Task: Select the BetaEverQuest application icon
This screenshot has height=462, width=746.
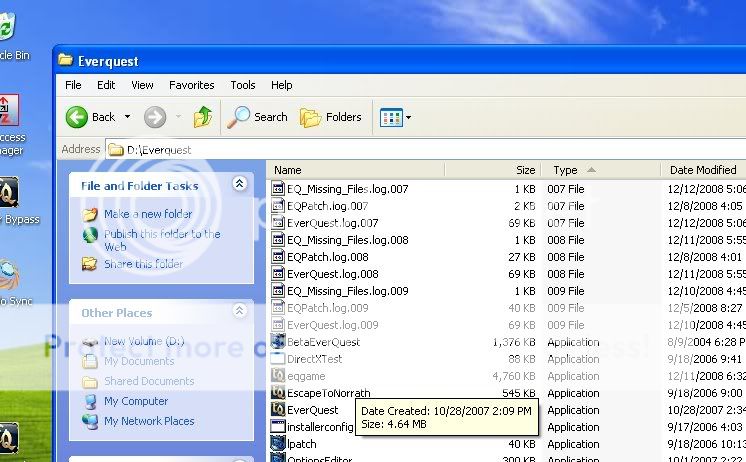Action: (278, 342)
